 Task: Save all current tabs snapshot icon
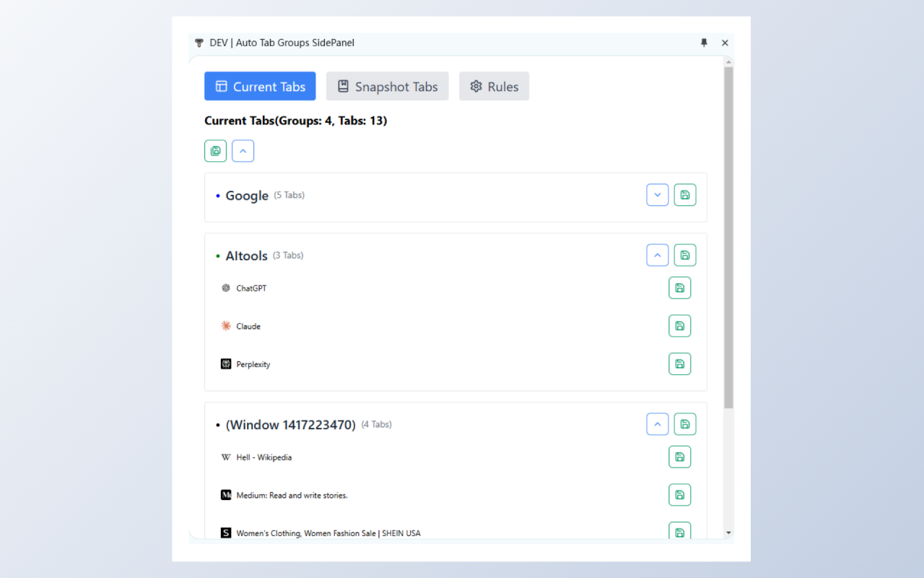(215, 151)
